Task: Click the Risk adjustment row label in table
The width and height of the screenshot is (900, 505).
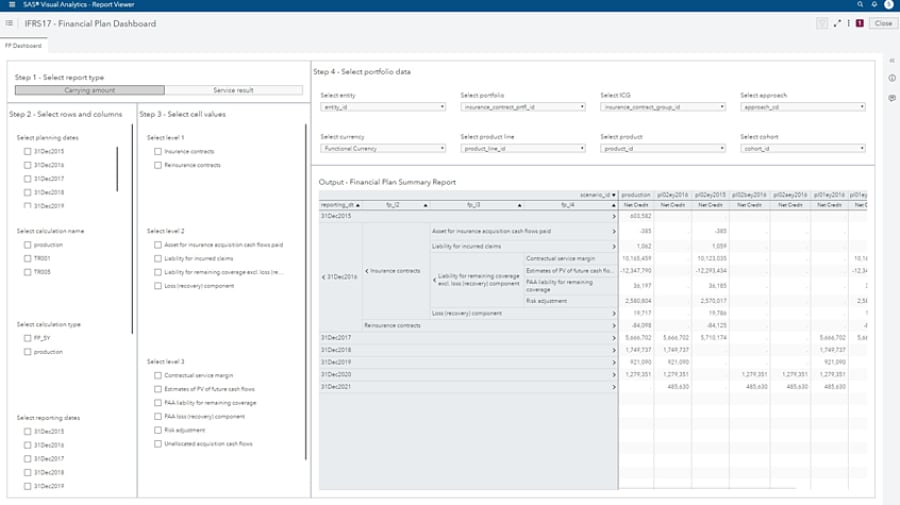Action: click(546, 301)
